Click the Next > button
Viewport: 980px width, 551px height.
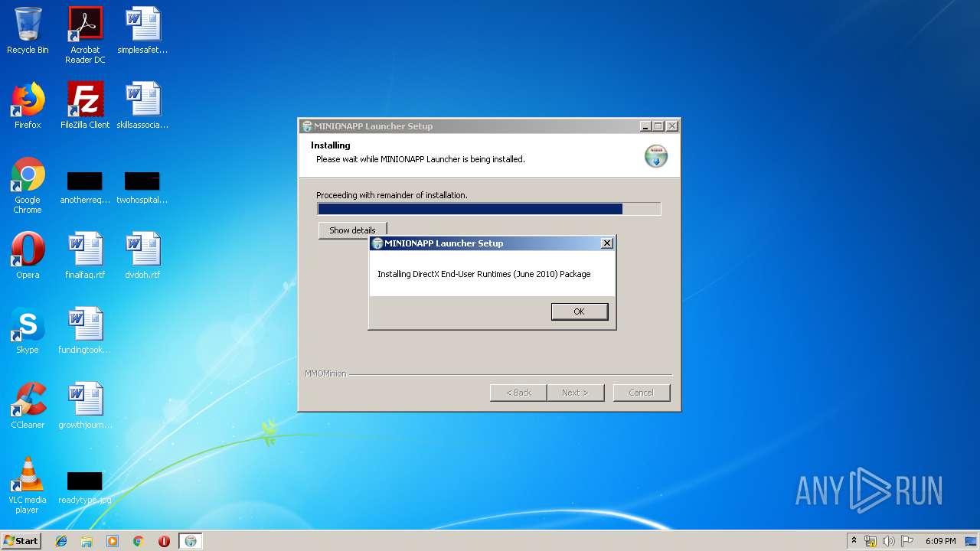coord(575,393)
